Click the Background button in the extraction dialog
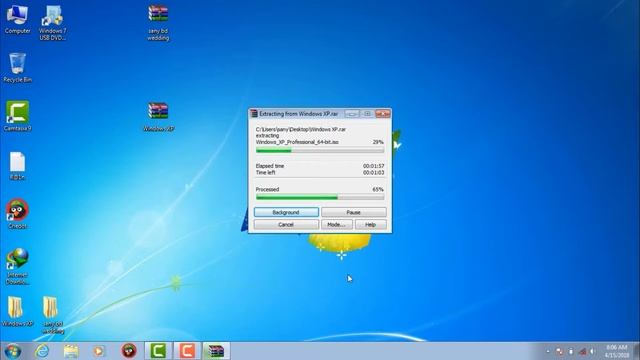The height and width of the screenshot is (360, 640). point(286,212)
